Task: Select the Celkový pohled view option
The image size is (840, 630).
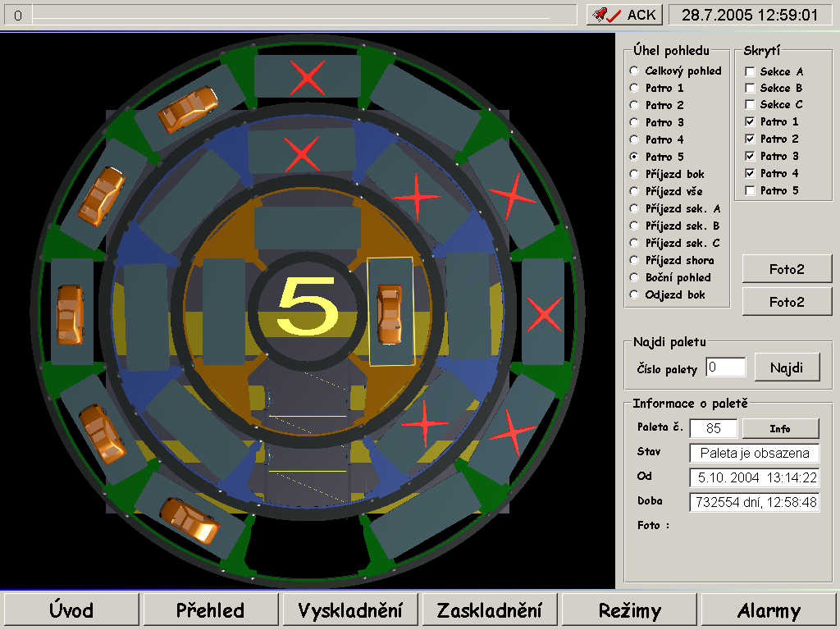Action: 634,71
